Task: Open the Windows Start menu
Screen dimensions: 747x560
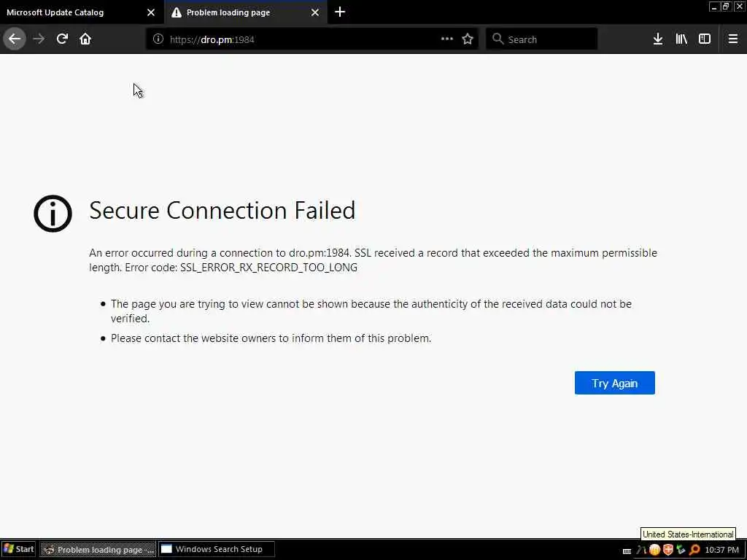Action: 20,549
